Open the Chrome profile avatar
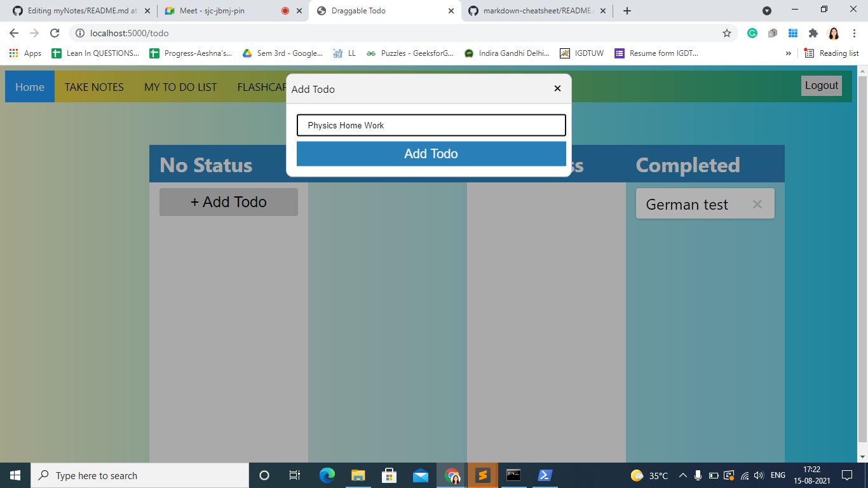The image size is (868, 488). pos(834,33)
